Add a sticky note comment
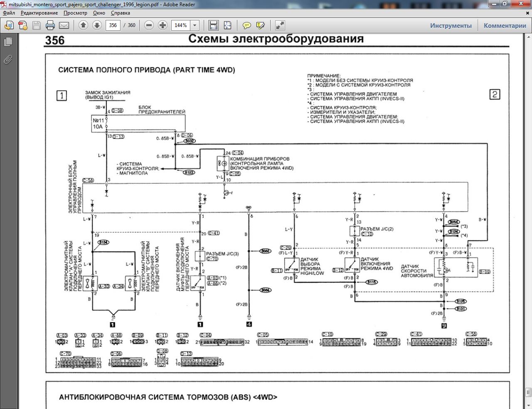 pyautogui.click(x=247, y=25)
